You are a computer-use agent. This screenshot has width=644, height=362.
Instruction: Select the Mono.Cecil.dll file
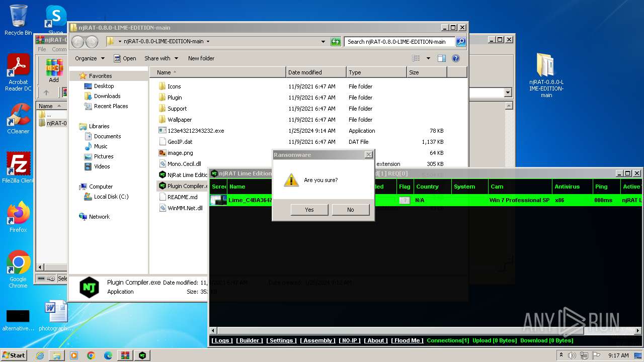(184, 164)
